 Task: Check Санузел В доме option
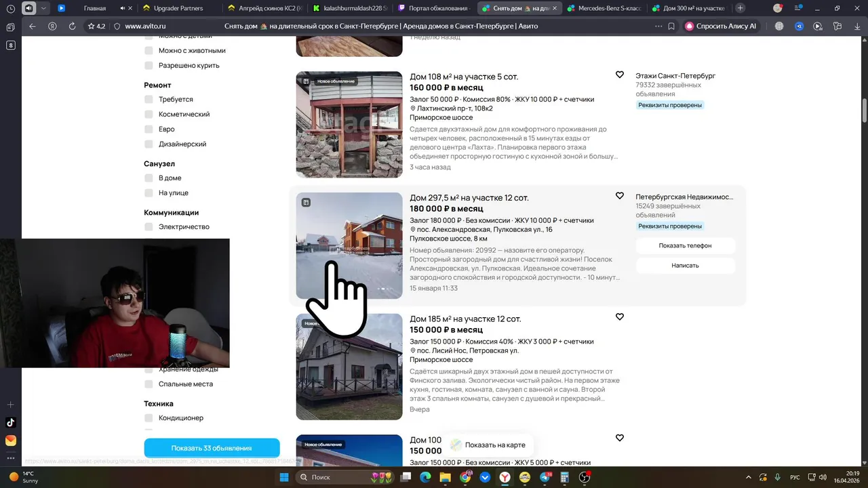149,178
